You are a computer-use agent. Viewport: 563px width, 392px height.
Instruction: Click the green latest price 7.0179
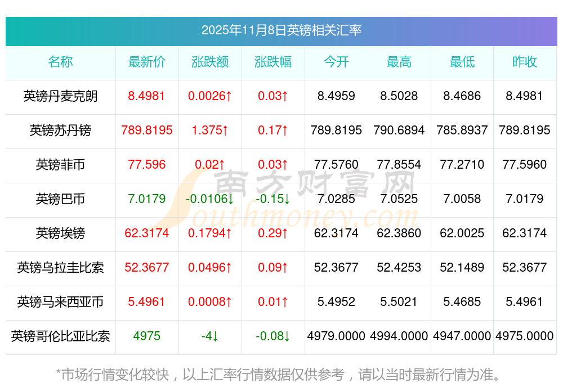(x=146, y=199)
